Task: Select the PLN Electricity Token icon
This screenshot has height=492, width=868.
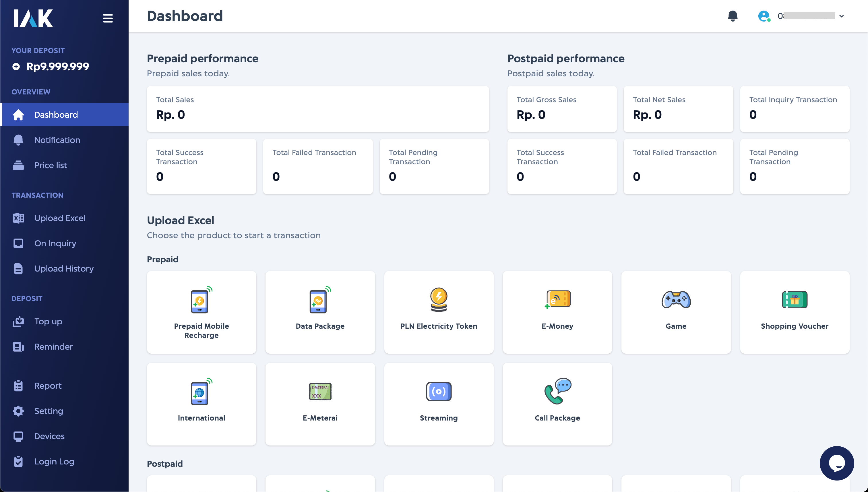Action: (x=439, y=299)
